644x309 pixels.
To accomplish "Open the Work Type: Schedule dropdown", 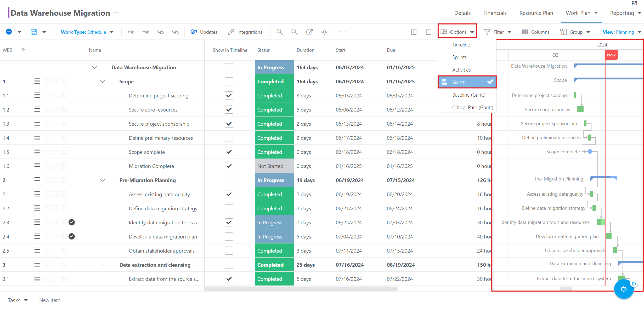I will pyautogui.click(x=87, y=32).
